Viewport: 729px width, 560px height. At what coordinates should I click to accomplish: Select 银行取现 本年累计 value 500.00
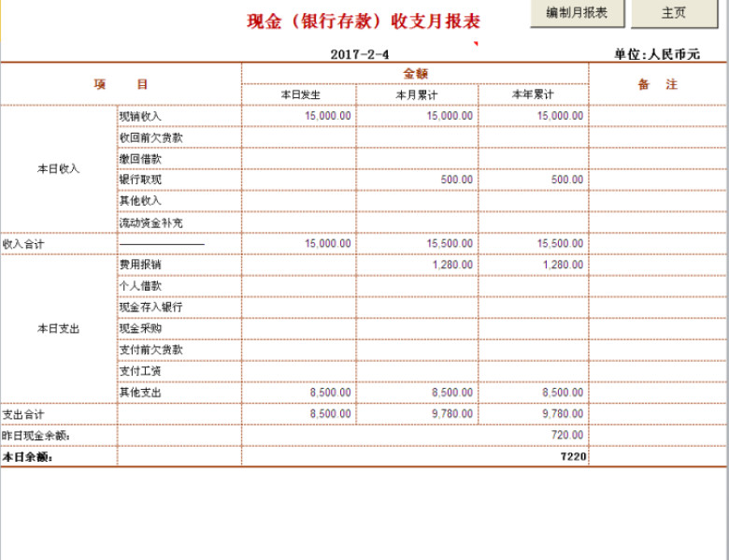(x=567, y=179)
